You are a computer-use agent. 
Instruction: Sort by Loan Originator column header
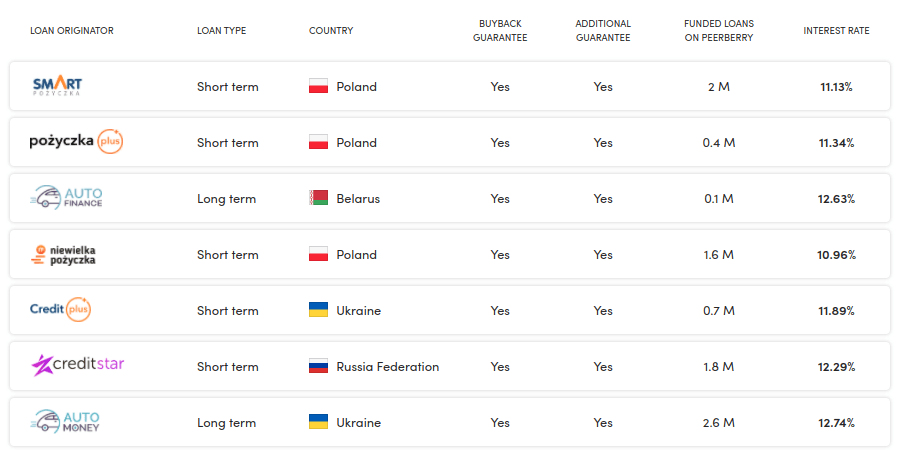coord(72,30)
